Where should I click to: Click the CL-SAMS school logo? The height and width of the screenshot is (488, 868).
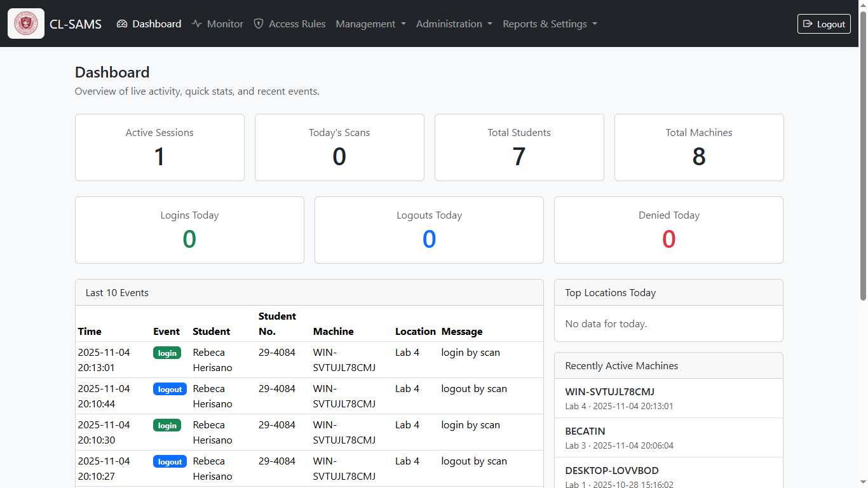click(x=26, y=24)
